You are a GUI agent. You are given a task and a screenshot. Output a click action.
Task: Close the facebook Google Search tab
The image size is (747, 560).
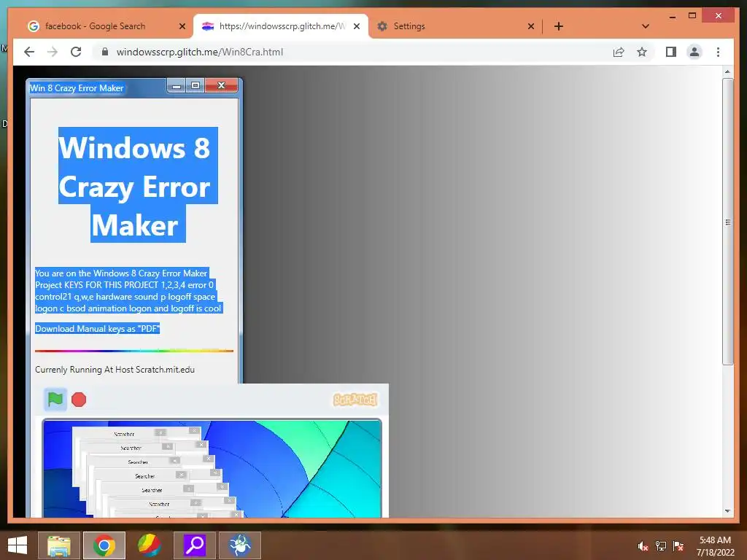click(182, 26)
